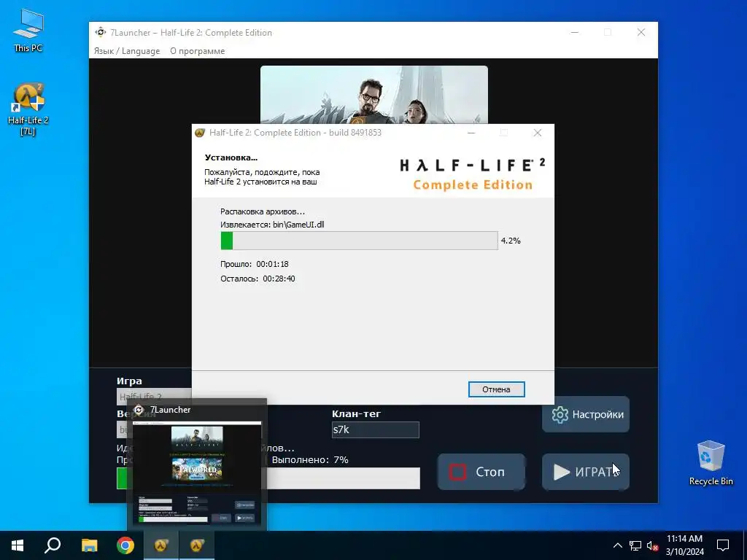Close the 7Launcher main window
The image size is (747, 560).
pyautogui.click(x=641, y=32)
